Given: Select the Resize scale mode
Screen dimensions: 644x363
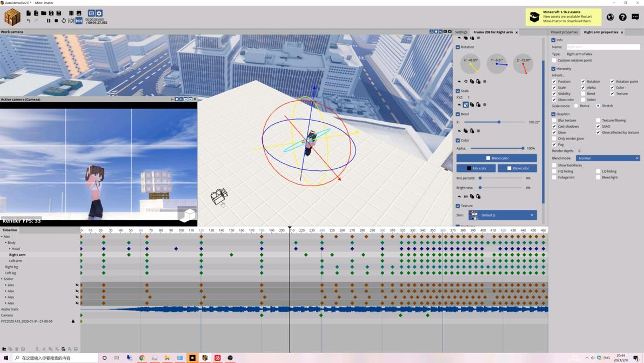Looking at the screenshot, I should click(x=576, y=106).
